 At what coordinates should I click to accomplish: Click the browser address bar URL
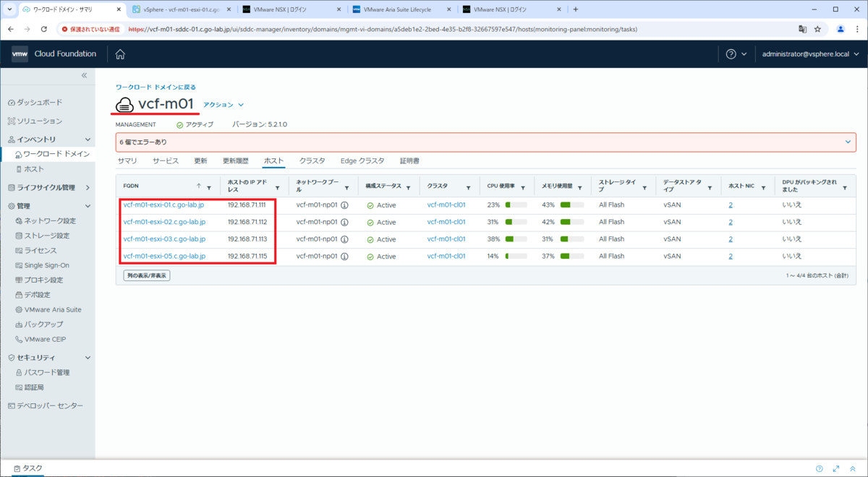[x=383, y=30]
